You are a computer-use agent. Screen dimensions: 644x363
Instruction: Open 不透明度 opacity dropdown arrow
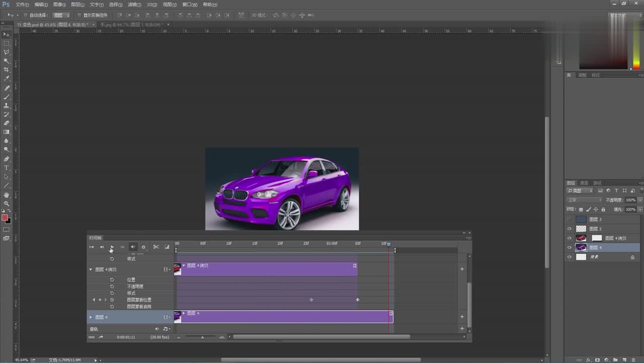(x=640, y=200)
